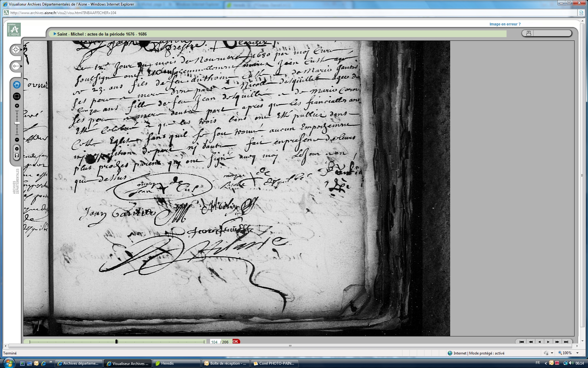Click the zoom in plus icon
588x368 pixels.
[17, 106]
